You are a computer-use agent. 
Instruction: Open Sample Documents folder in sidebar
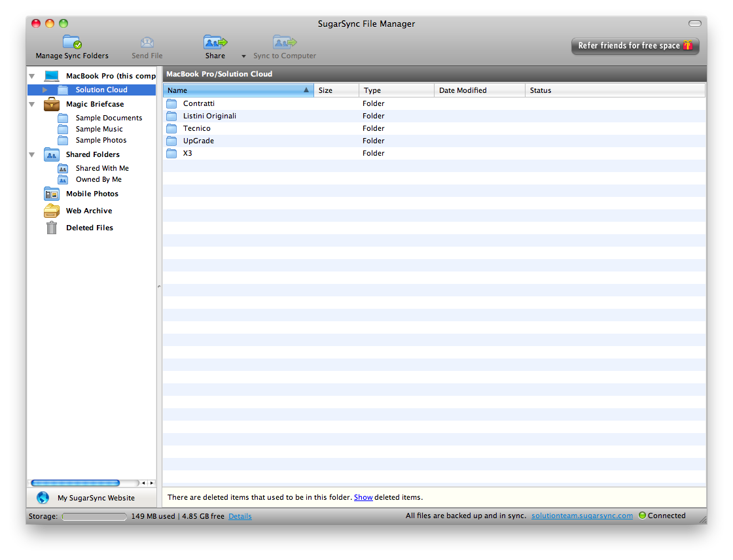coord(109,118)
